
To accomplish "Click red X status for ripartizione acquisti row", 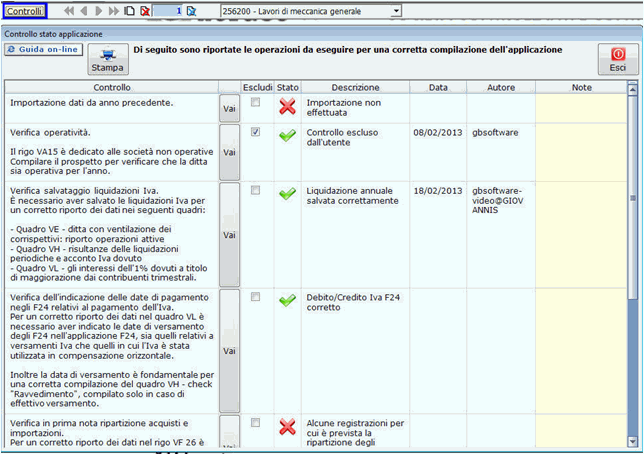I will pos(288,427).
